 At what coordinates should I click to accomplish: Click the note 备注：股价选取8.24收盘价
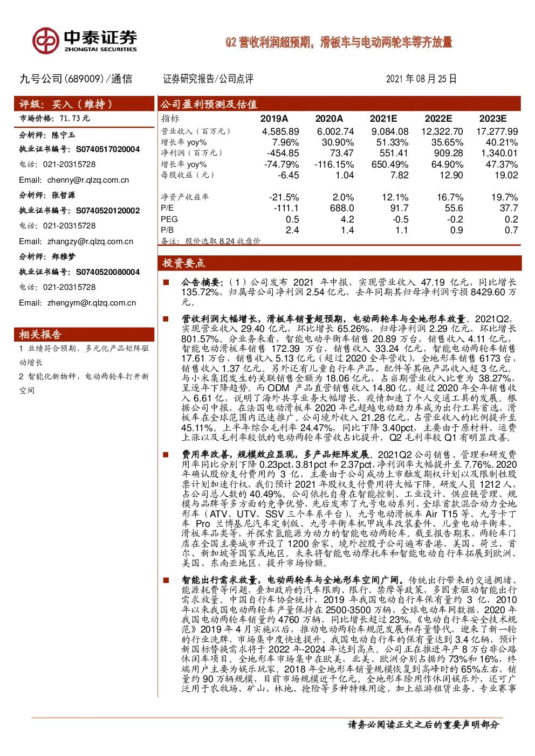(x=210, y=241)
